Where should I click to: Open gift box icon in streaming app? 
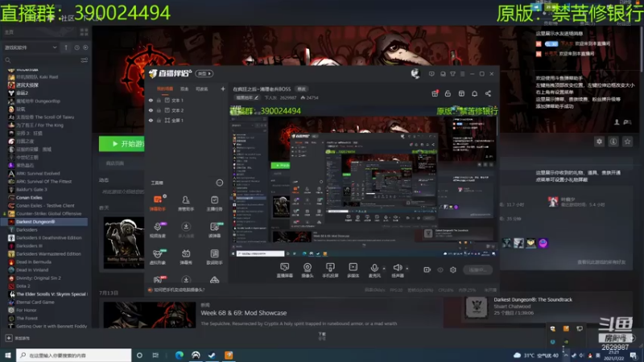point(435,93)
